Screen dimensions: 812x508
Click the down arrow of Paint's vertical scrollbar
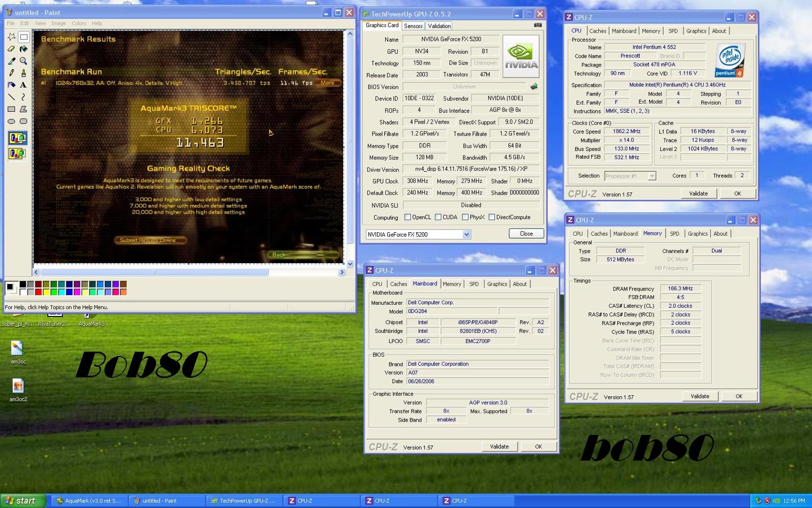[350, 264]
